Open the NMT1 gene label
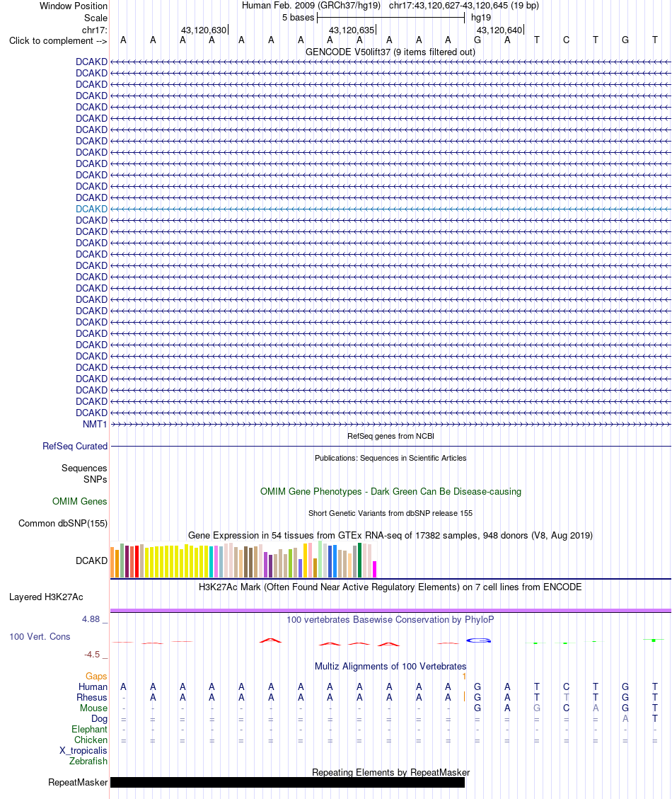This screenshot has width=672, height=799. 95,424
